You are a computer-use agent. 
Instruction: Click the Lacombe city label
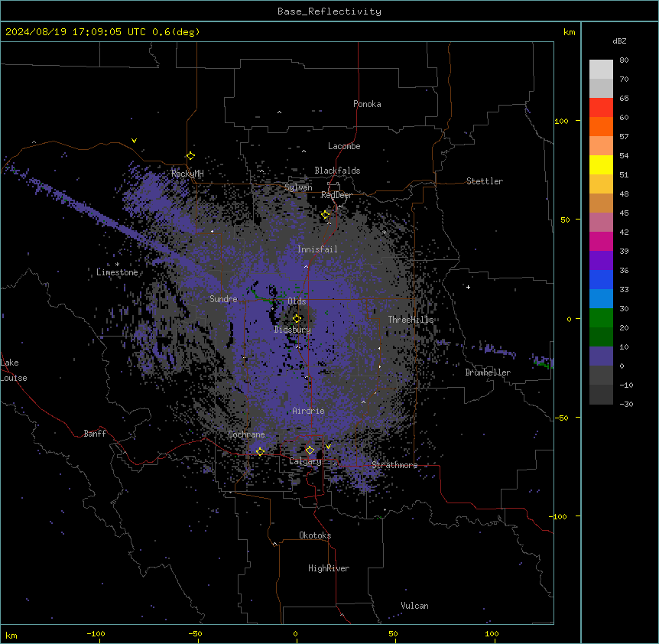344,146
